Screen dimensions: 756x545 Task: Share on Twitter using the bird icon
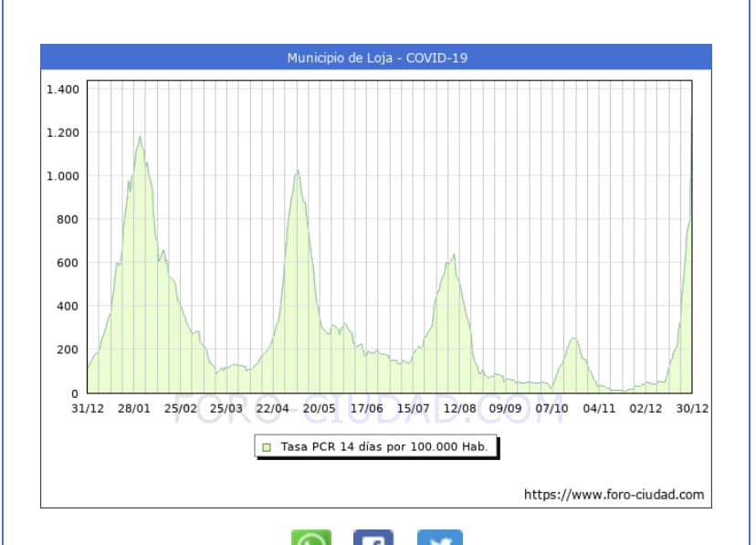click(440, 537)
